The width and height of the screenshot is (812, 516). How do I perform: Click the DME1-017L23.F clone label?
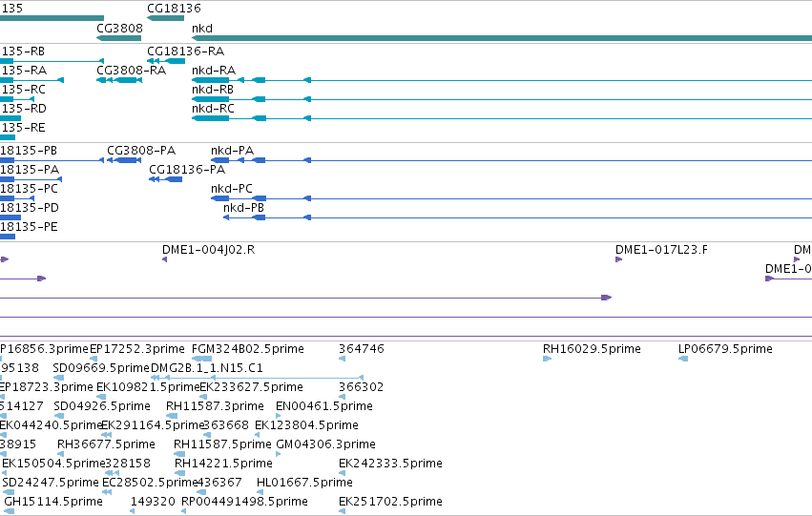(x=661, y=250)
